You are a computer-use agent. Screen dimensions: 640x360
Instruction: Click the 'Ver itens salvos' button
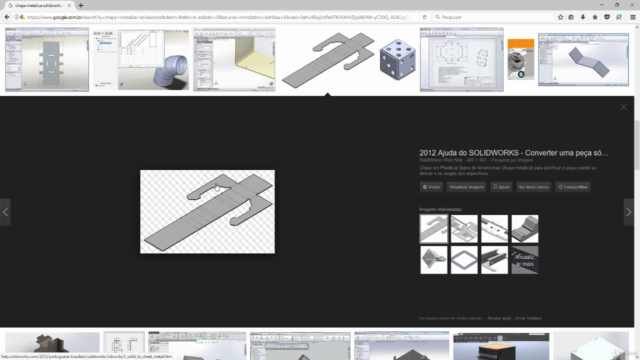click(533, 187)
